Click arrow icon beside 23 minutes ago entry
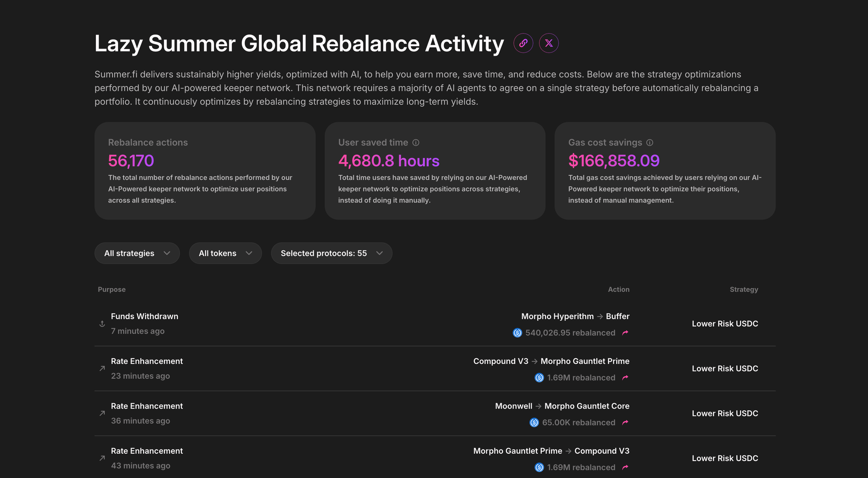The image size is (868, 478). click(102, 369)
